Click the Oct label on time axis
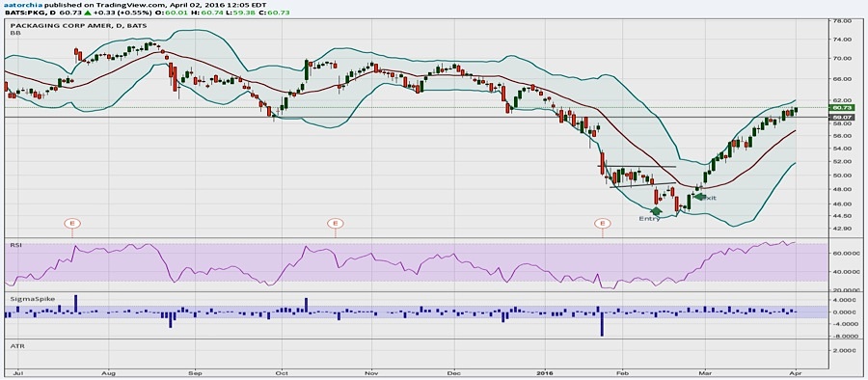The height and width of the screenshot is (380, 868). [x=283, y=374]
